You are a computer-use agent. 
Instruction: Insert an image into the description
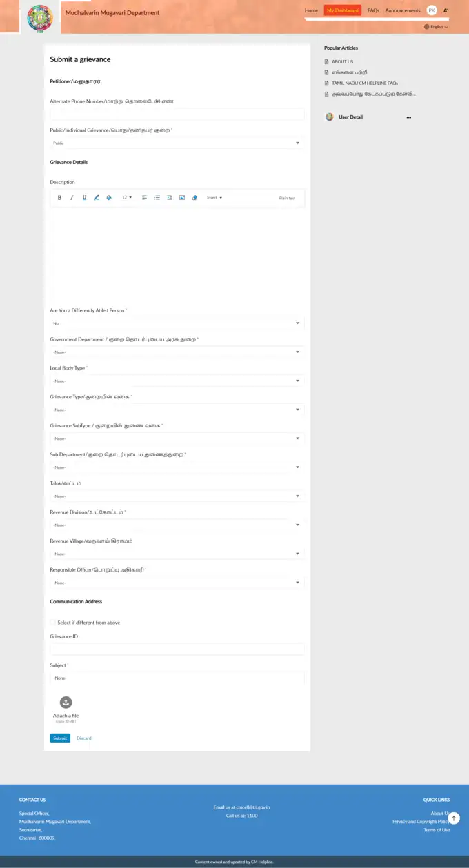pos(182,198)
